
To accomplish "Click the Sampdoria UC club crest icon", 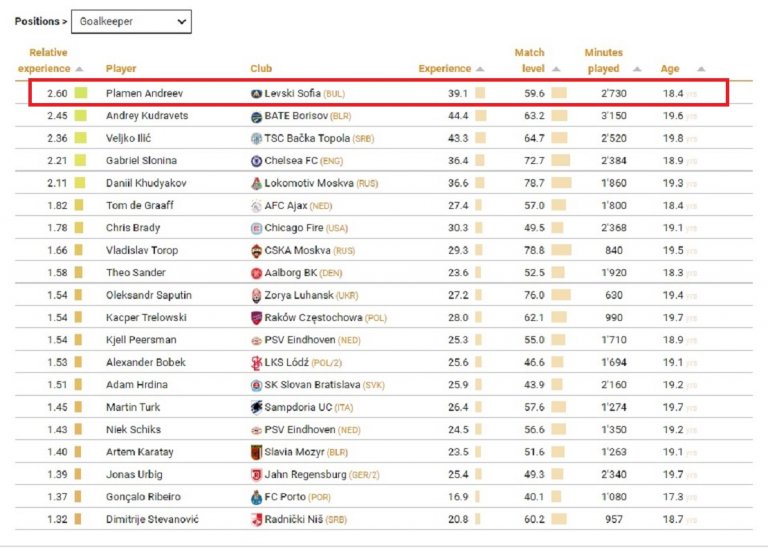I will (256, 407).
